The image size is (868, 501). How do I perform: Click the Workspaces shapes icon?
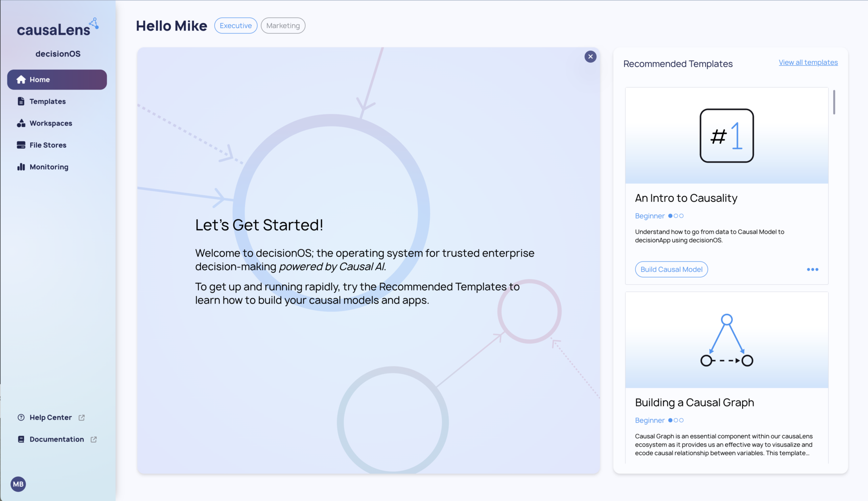pos(21,123)
